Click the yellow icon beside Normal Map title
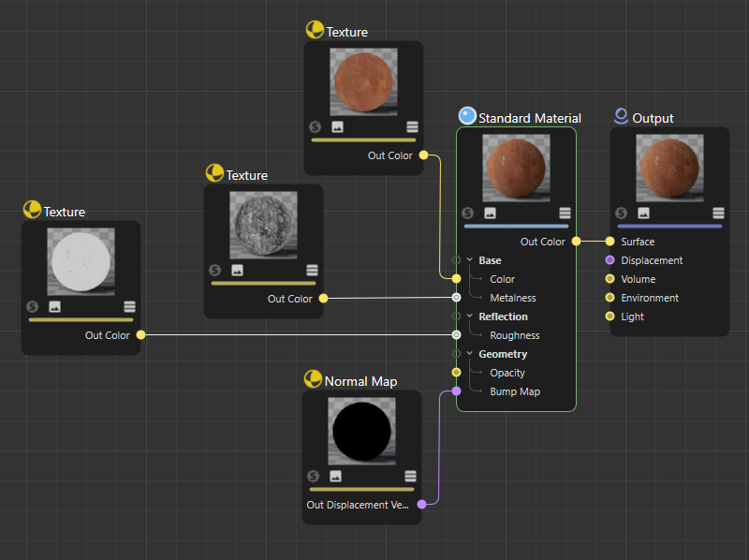Image resolution: width=749 pixels, height=560 pixels. click(x=313, y=379)
